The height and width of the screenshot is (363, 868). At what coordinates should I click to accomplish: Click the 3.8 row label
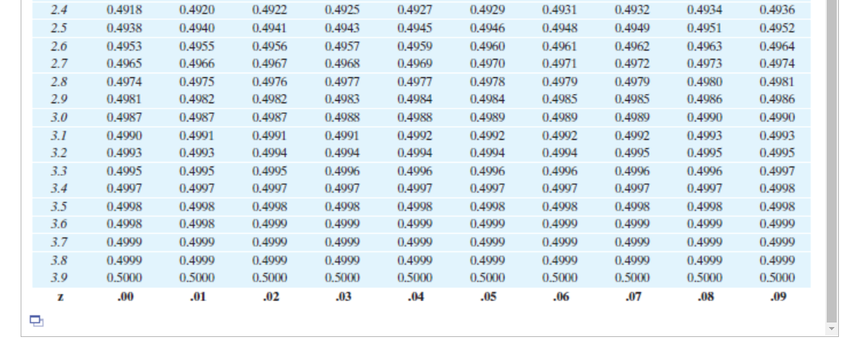pos(60,260)
